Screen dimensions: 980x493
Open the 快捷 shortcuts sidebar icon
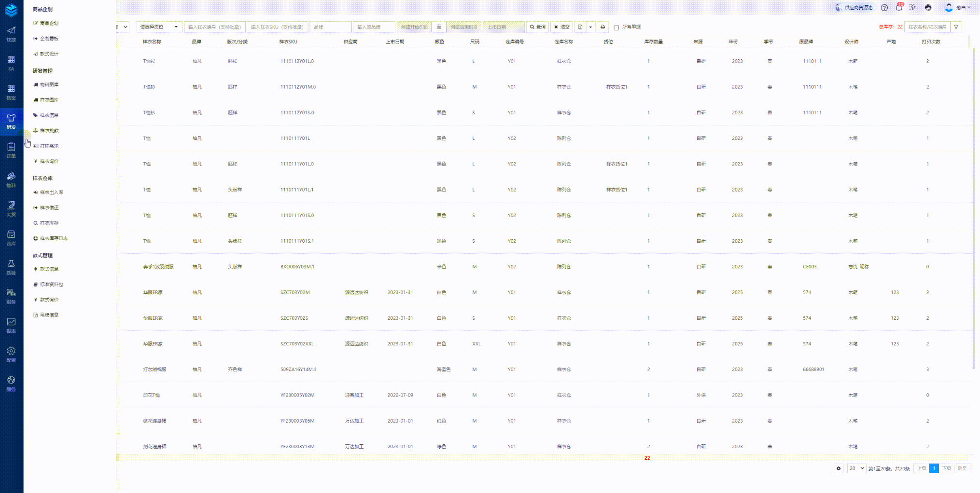11,33
